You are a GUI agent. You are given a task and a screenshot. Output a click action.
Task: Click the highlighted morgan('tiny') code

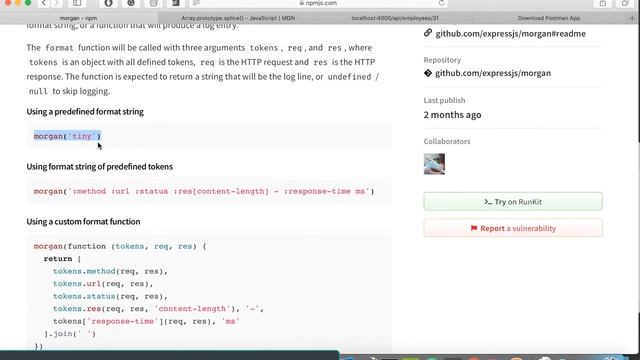click(x=67, y=136)
